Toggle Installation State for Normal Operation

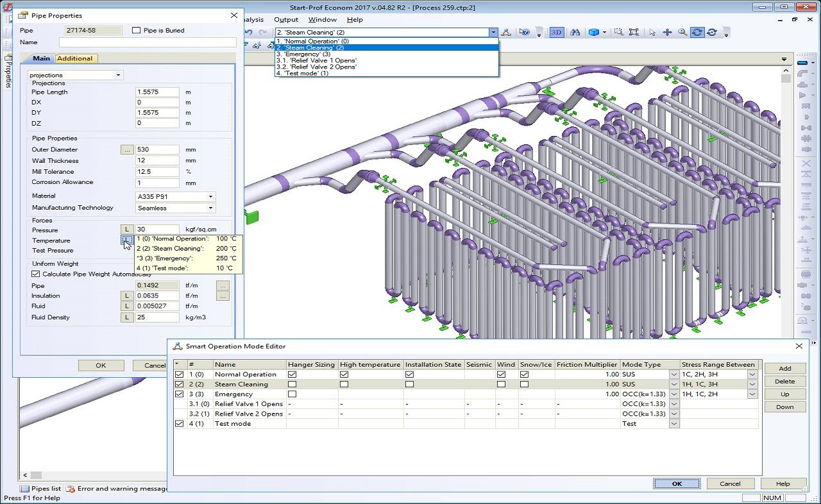409,374
